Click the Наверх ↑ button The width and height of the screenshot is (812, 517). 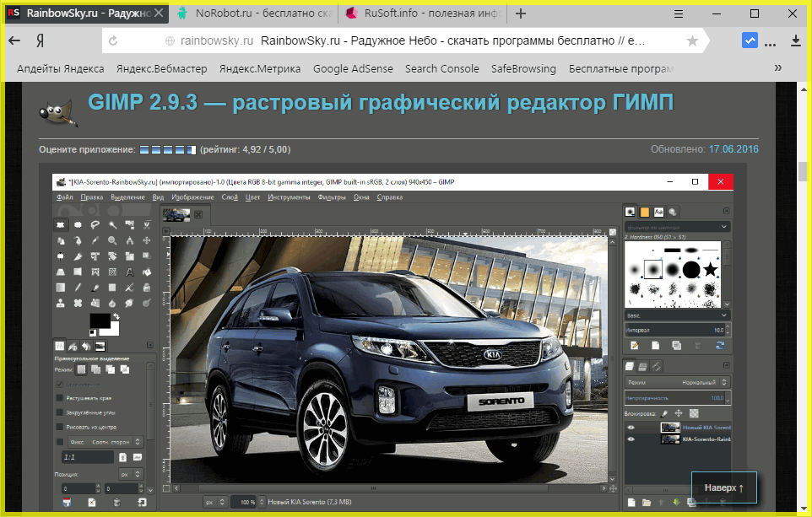(x=724, y=487)
